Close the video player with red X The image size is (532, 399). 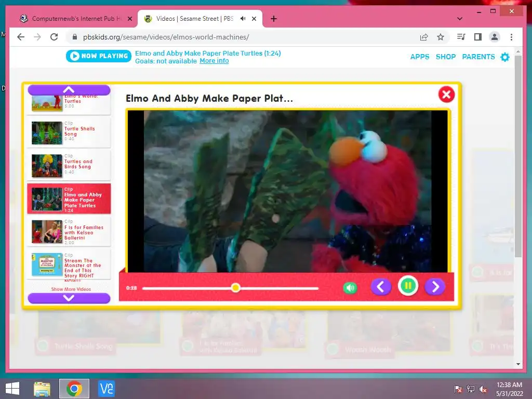[446, 95]
